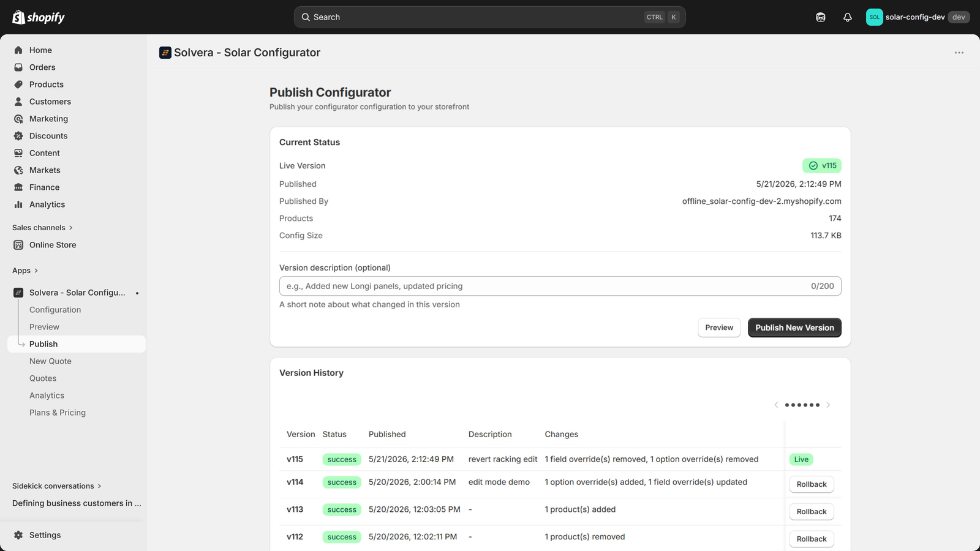The image size is (980, 551).
Task: Rollback to version v112
Action: tap(812, 539)
